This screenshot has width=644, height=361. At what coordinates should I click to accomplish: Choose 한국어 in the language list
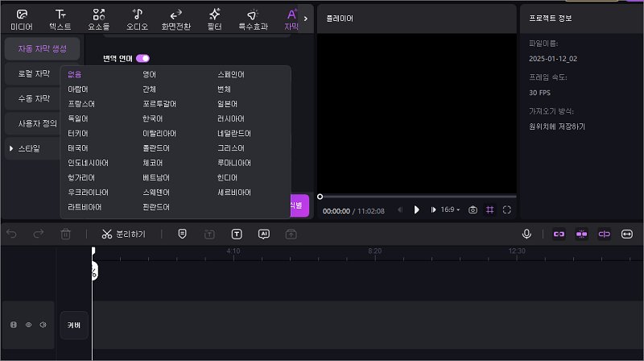152,118
